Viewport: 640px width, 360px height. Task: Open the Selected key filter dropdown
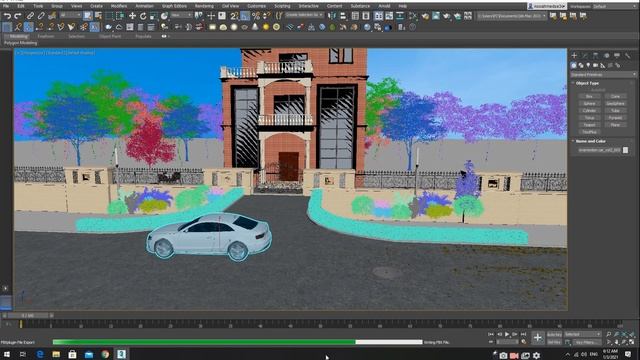tap(582, 334)
